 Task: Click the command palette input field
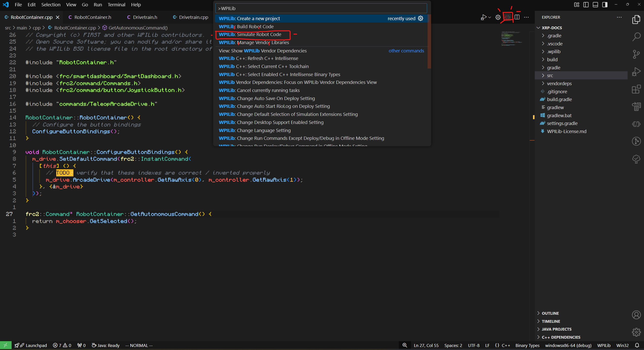[x=321, y=8]
